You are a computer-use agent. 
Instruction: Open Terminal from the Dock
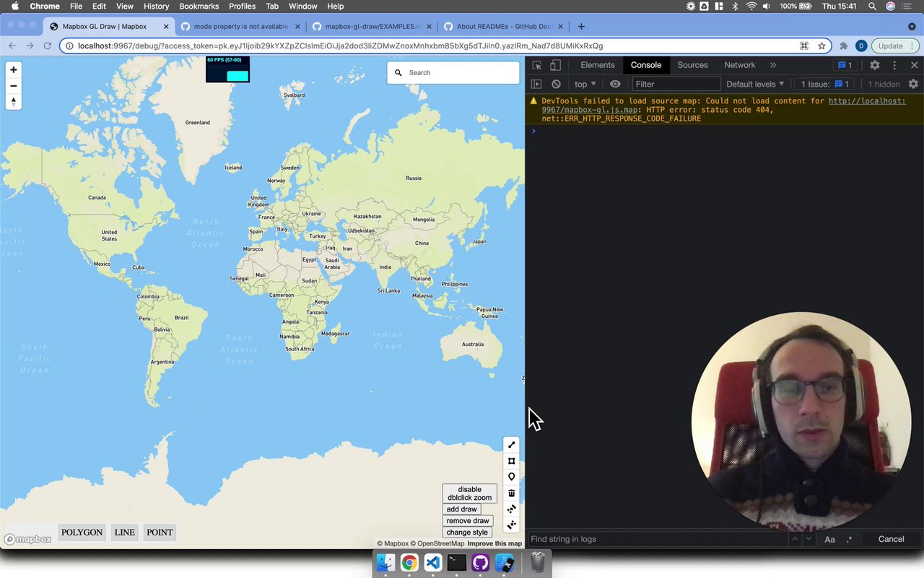[x=457, y=563]
